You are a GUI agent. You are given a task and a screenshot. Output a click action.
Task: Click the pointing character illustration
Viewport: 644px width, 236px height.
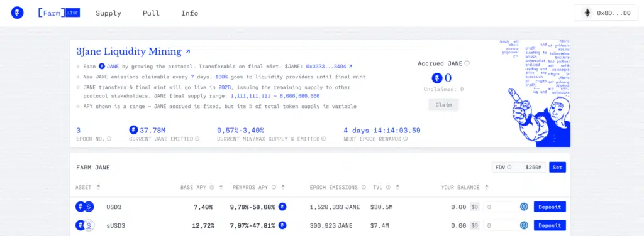[539, 117]
